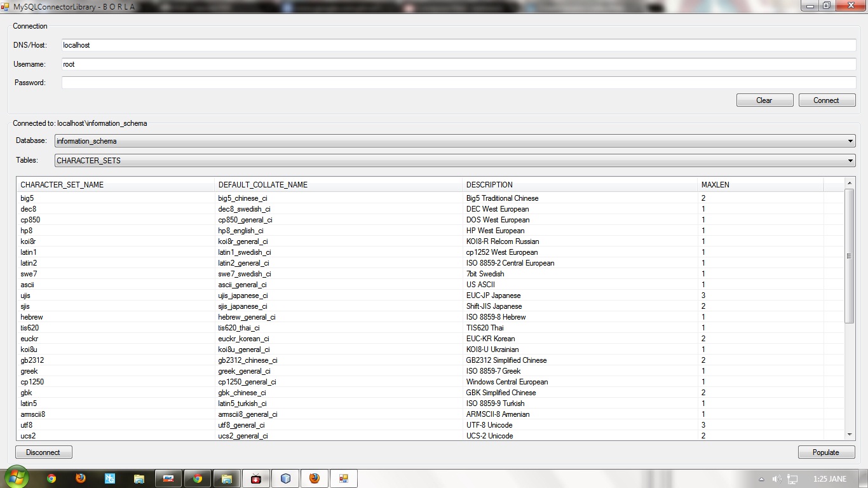The image size is (868, 488).
Task: Open the Database combo box showing information_schema
Action: click(x=455, y=141)
